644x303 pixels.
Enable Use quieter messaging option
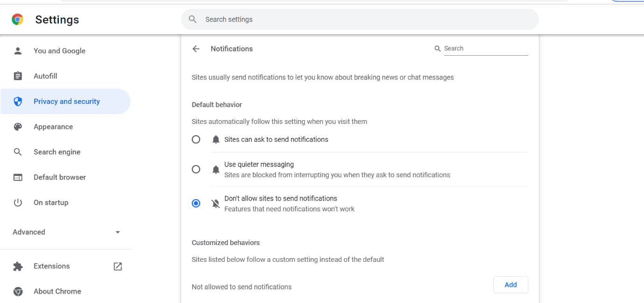click(196, 169)
